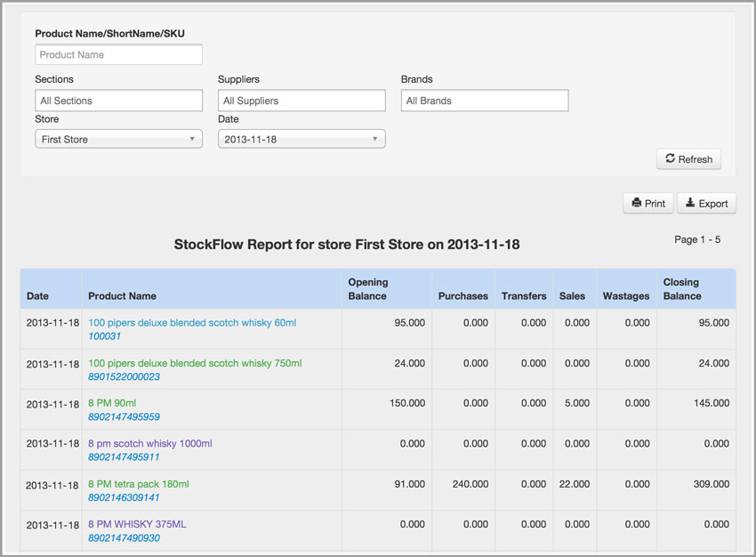Open 8 PM tetra pack 180ml link

tap(139, 484)
